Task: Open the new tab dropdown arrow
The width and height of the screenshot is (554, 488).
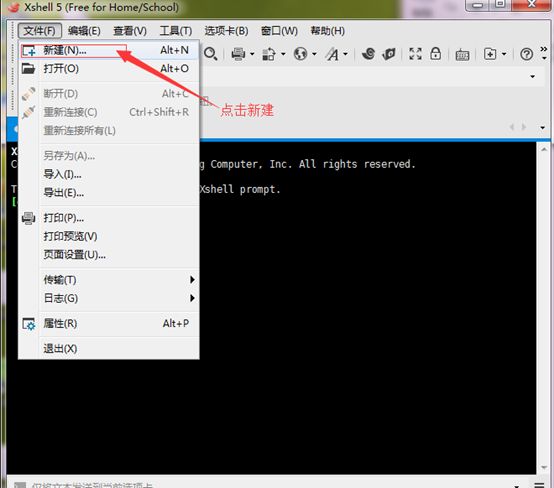Action: tap(504, 54)
